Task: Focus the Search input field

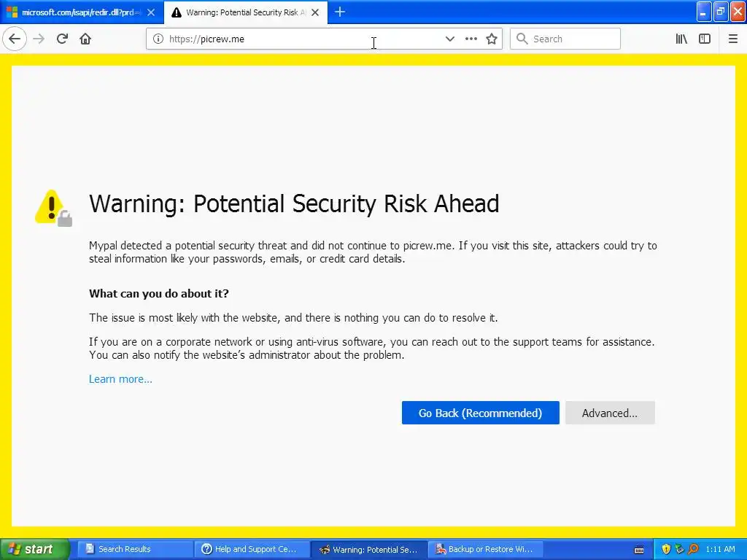Action: tap(565, 39)
